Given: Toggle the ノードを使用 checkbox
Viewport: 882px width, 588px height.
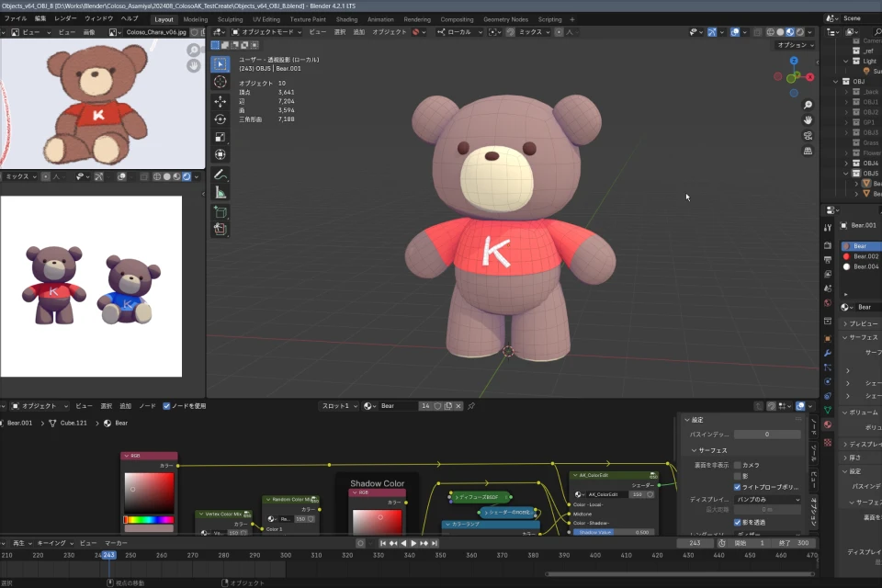Looking at the screenshot, I should [166, 406].
